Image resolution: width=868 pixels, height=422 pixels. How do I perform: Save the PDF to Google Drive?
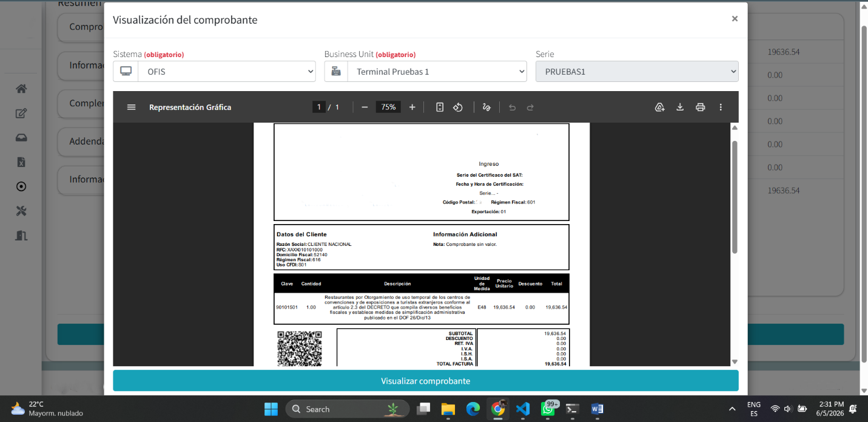click(x=659, y=107)
